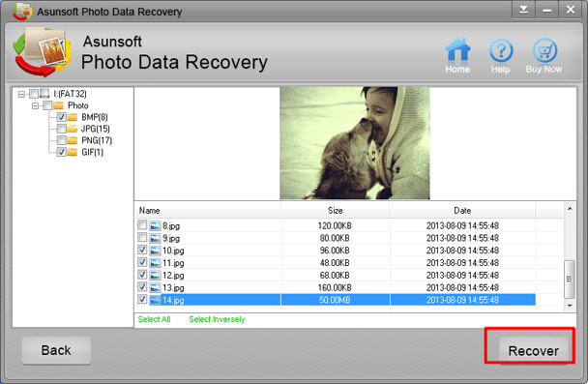Select the JPG(15) tree label
Viewport: 588px width, 384px height.
[x=96, y=129]
